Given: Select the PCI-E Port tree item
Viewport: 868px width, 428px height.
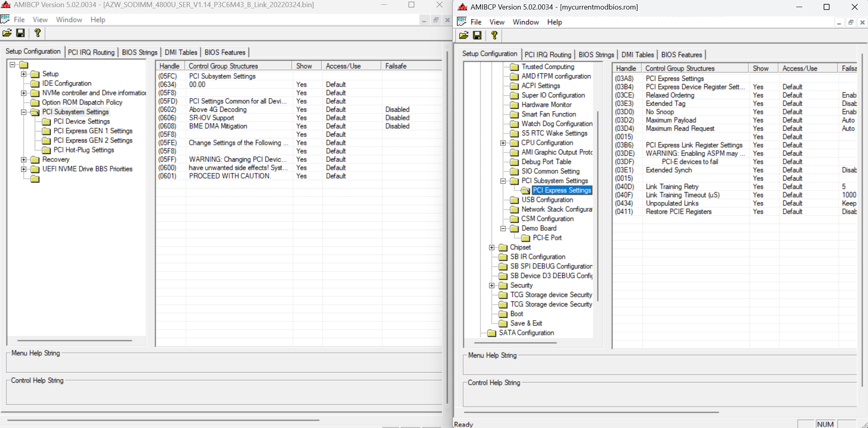Looking at the screenshot, I should point(547,238).
